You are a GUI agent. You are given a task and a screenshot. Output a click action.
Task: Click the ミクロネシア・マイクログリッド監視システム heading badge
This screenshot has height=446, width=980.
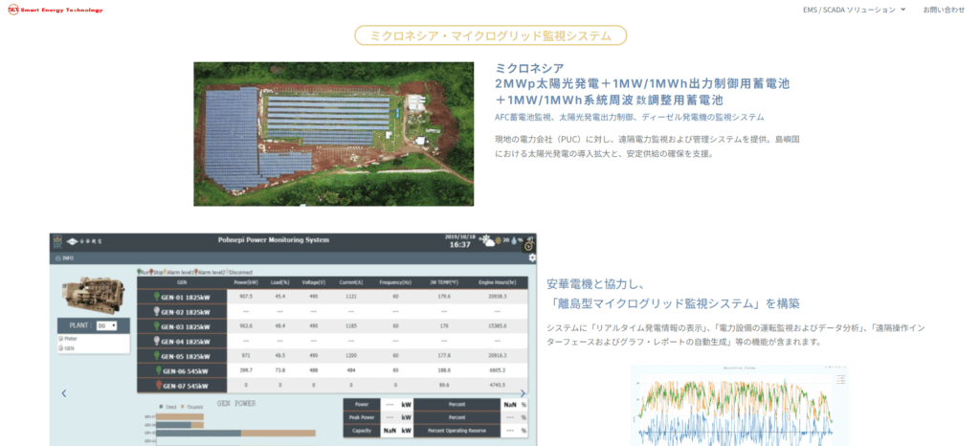[x=490, y=35]
